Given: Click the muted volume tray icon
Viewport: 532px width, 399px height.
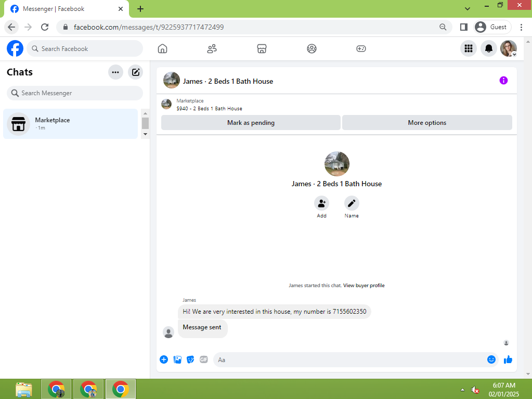Looking at the screenshot, I should (475, 390).
